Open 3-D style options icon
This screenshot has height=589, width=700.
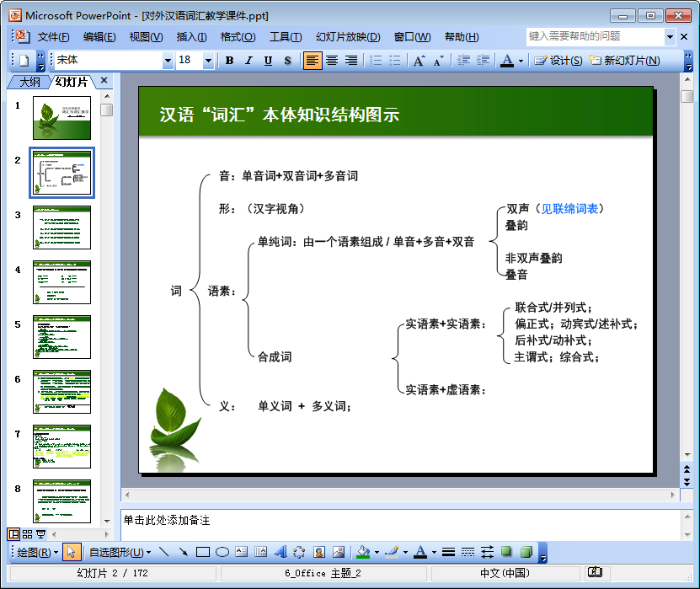(526, 553)
